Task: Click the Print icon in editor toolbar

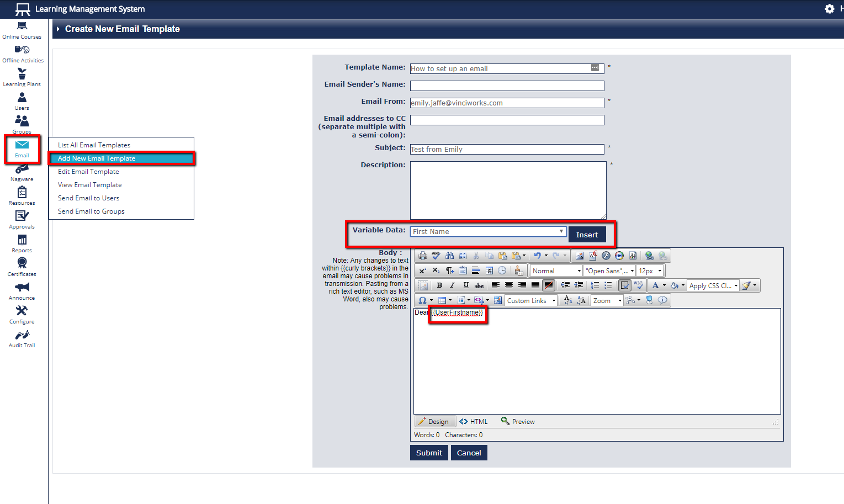Action: point(423,256)
